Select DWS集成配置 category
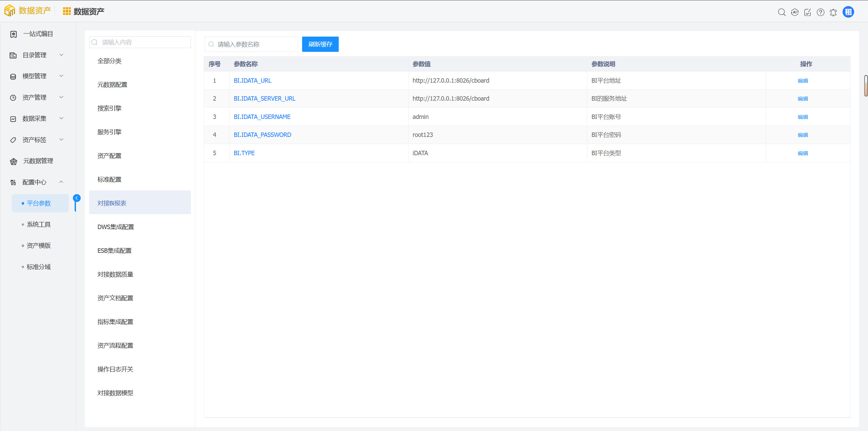Viewport: 868px width, 431px height. [116, 227]
